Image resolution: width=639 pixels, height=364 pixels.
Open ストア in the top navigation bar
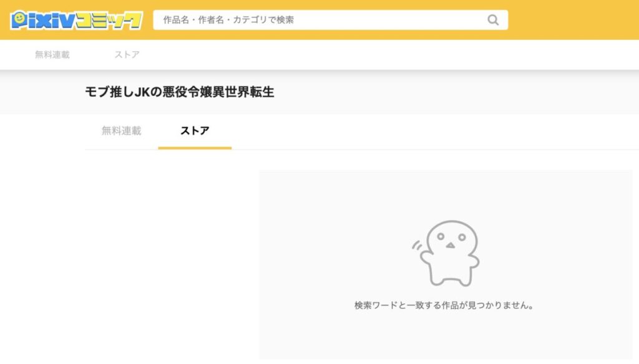click(127, 55)
